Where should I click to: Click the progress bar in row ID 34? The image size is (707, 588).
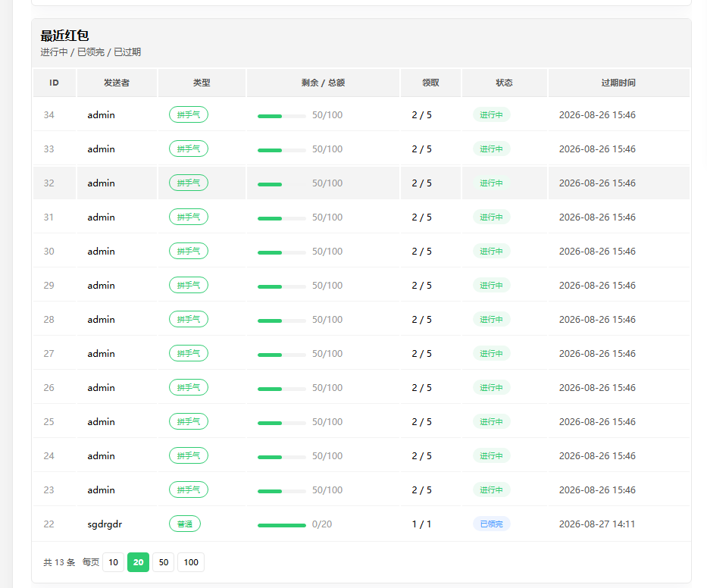[282, 117]
